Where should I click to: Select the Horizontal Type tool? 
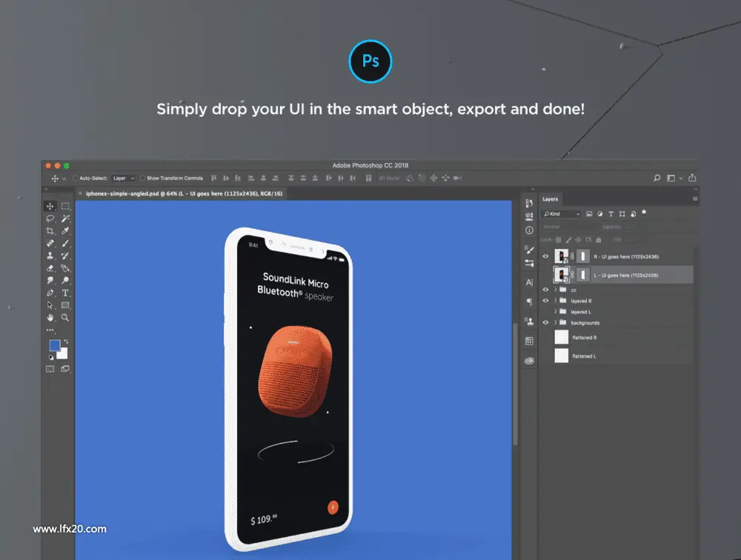tap(65, 293)
